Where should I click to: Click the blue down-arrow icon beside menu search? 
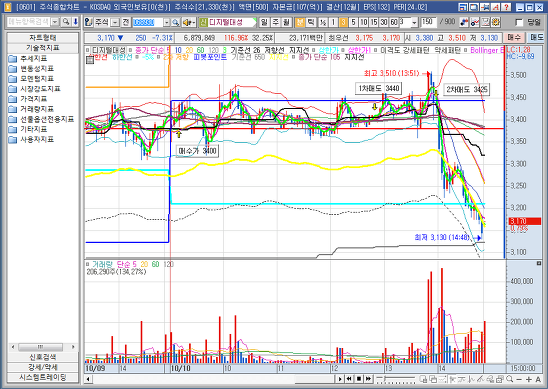[75, 22]
